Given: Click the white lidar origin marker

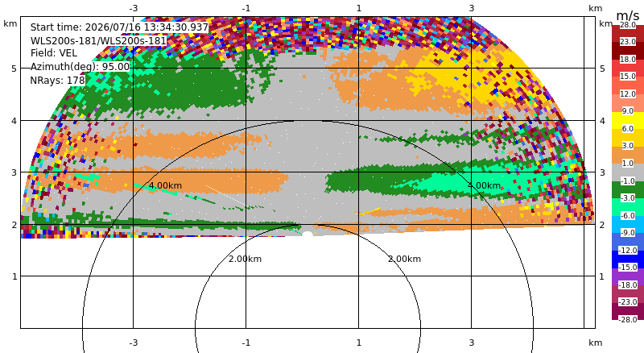Looking at the screenshot, I should click(x=308, y=234).
